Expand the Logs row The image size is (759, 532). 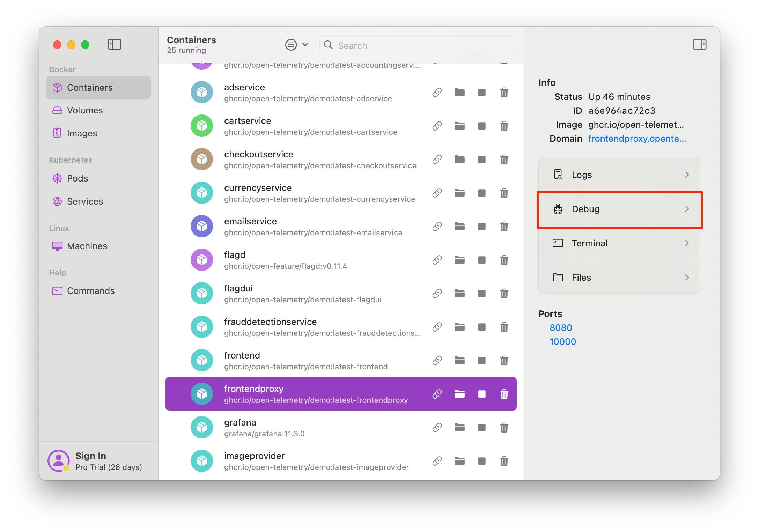click(x=619, y=175)
